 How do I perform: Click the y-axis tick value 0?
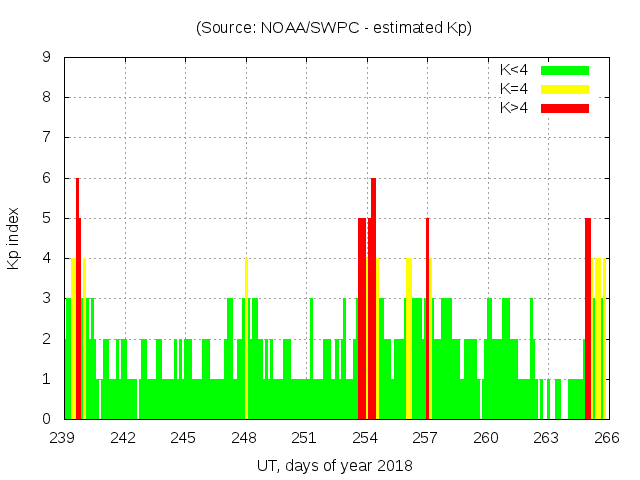click(x=47, y=419)
